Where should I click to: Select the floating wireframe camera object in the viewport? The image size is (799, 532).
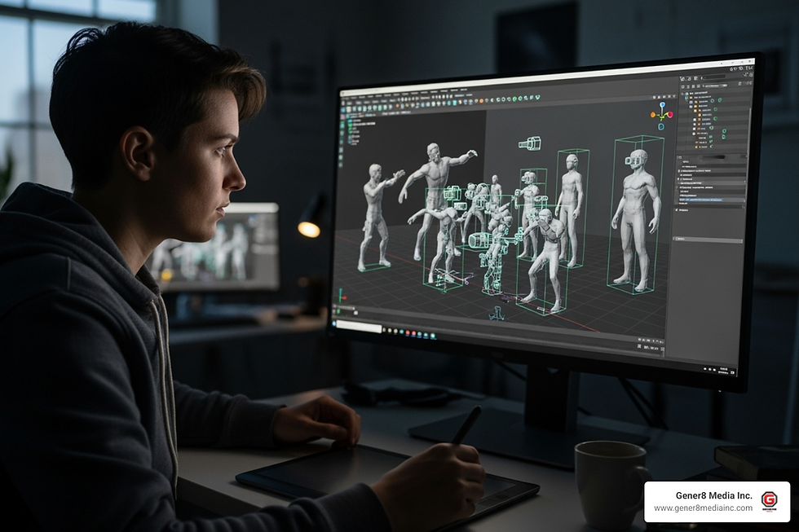[530, 143]
